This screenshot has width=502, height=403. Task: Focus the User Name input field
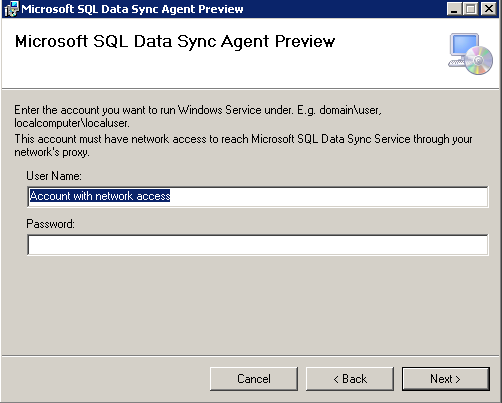tap(258, 197)
